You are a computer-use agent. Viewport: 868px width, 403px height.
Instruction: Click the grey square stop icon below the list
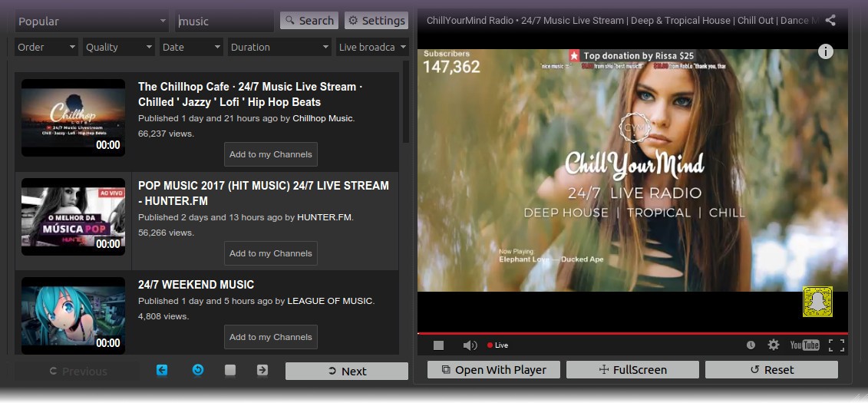pos(230,370)
